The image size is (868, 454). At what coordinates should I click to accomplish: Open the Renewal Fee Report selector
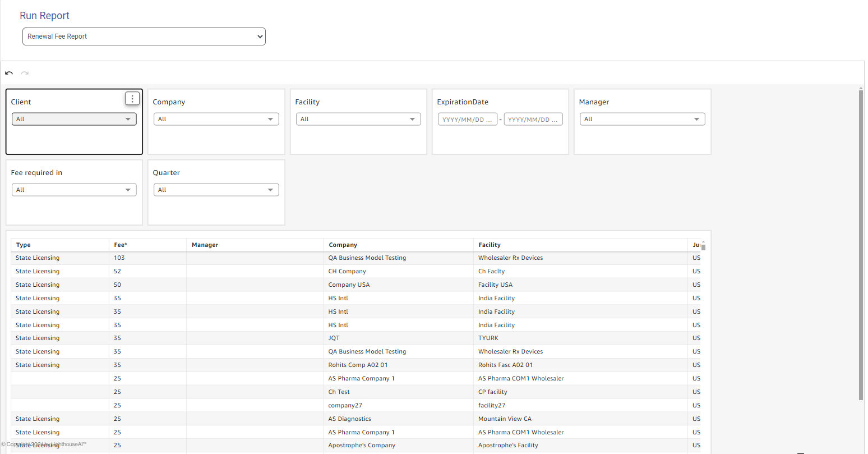click(x=144, y=36)
